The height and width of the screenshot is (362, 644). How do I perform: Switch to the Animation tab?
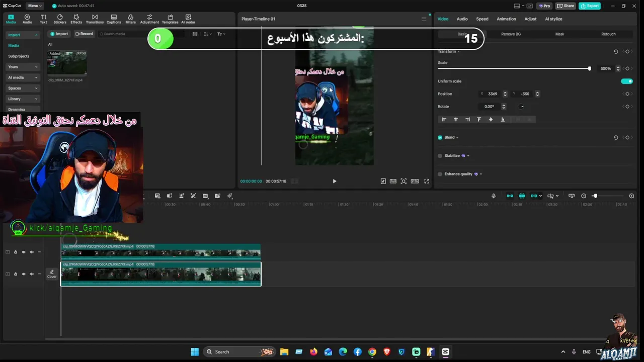point(506,19)
